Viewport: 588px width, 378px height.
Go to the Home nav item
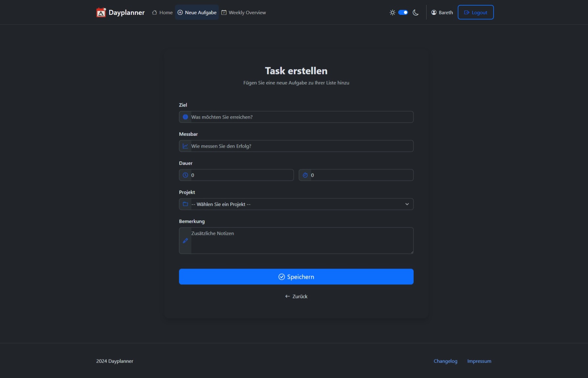tap(162, 13)
